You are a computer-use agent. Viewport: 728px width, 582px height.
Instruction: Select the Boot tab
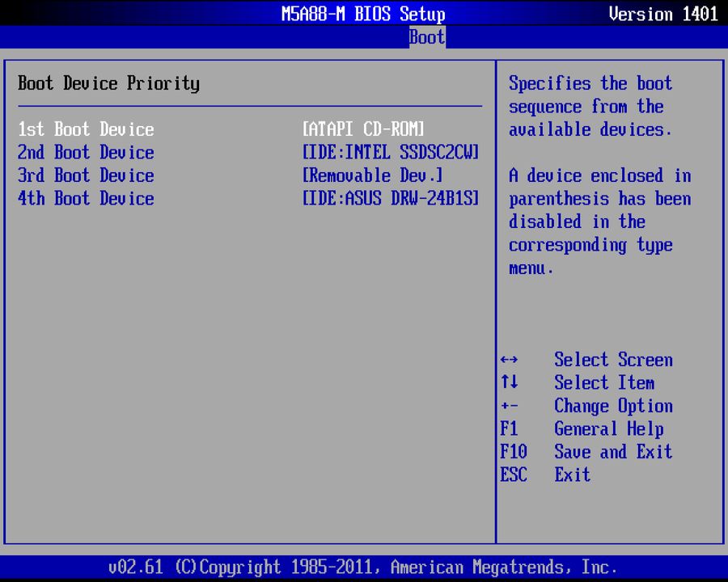426,37
